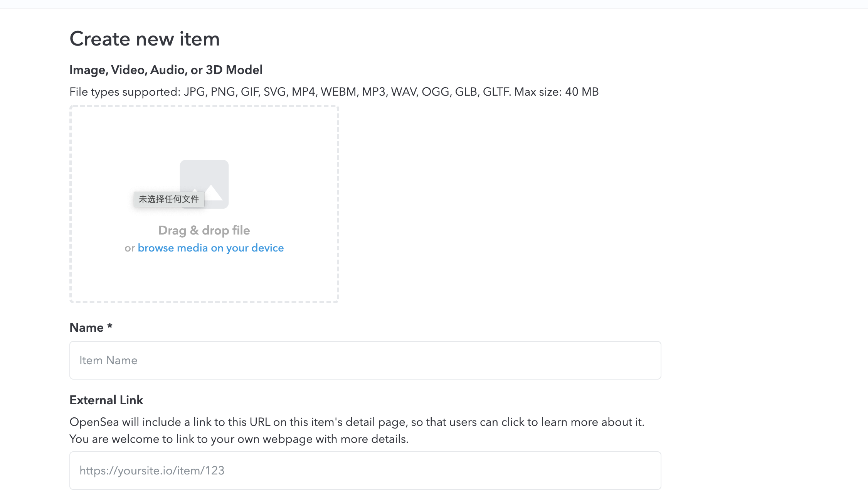The image size is (868, 503).
Task: Click the Name field label
Action: pos(86,327)
